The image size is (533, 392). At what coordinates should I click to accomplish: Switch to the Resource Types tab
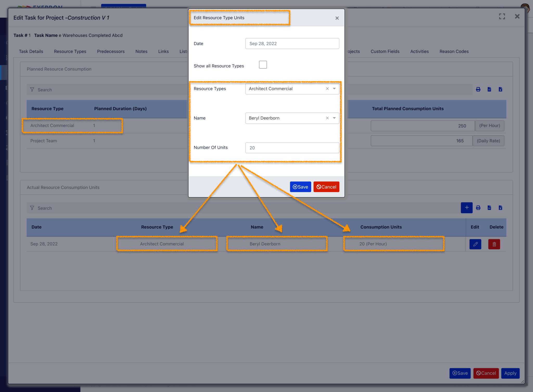[x=70, y=52]
